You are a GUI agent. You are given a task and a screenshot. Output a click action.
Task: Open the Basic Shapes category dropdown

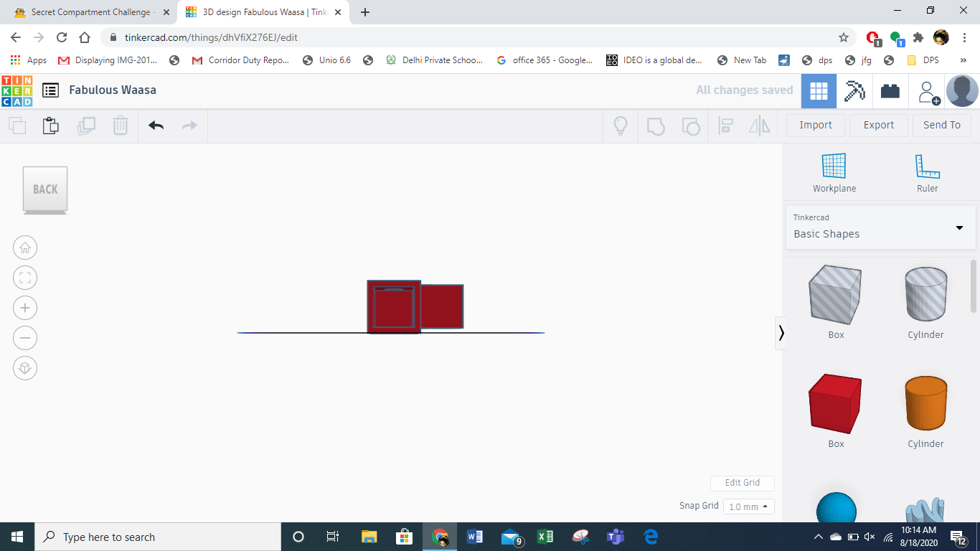880,227
